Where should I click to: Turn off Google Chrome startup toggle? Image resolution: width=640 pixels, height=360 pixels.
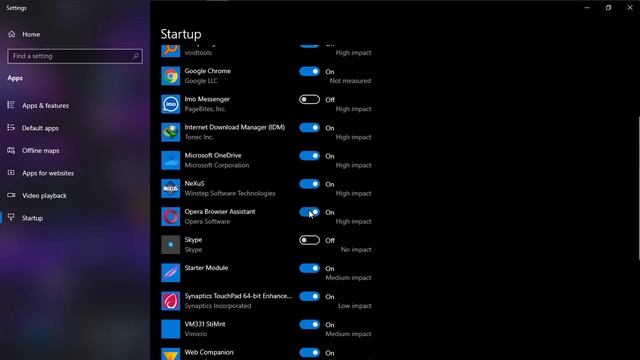[309, 71]
